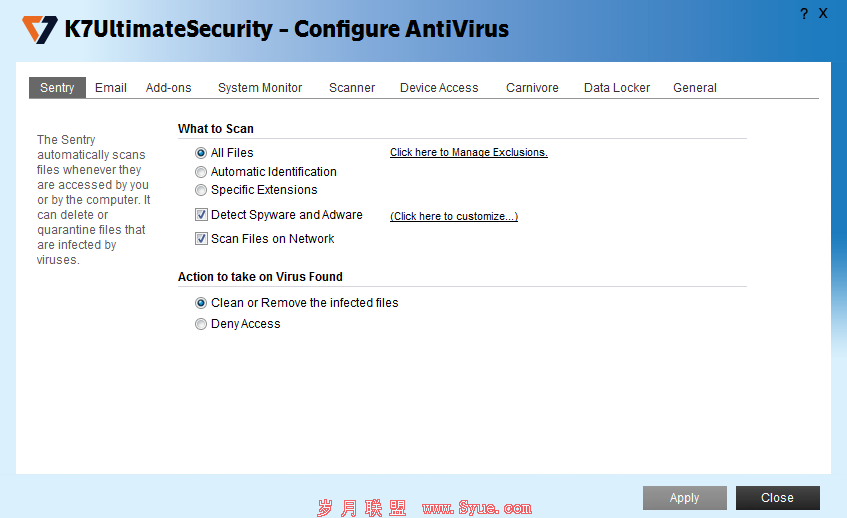Open help with the question mark icon
This screenshot has width=847, height=518.
pos(804,14)
